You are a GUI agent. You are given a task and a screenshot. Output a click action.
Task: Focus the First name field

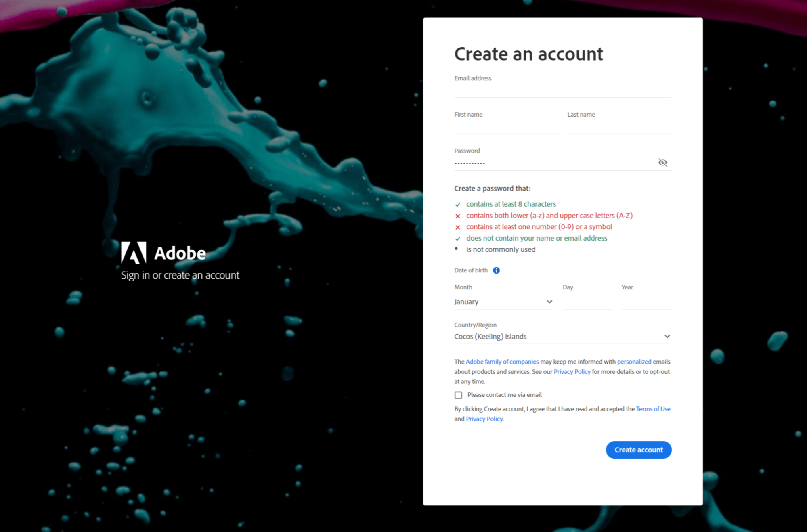506,127
